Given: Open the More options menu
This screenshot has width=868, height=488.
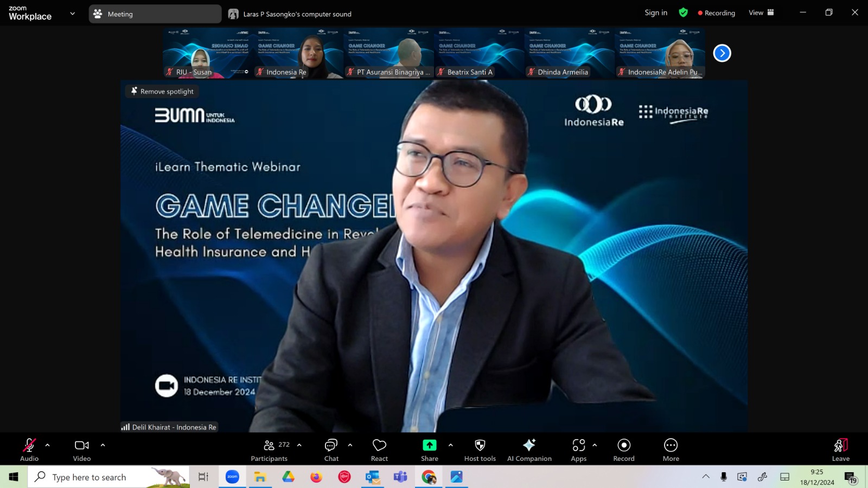Looking at the screenshot, I should (671, 450).
